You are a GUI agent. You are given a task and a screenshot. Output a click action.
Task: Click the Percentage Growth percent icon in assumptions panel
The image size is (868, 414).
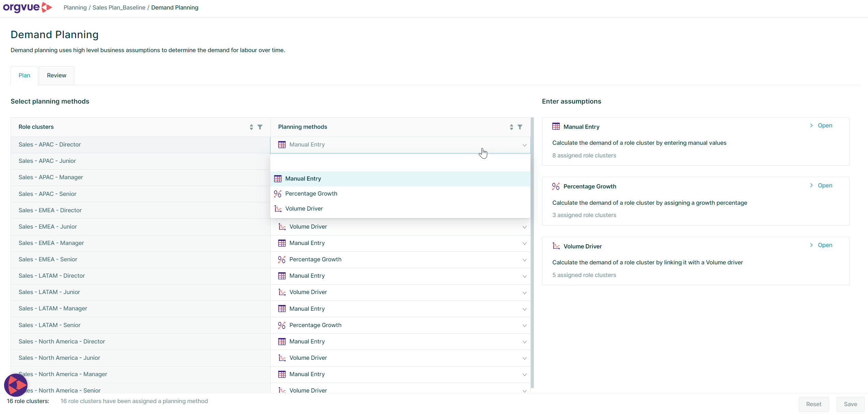[555, 186]
